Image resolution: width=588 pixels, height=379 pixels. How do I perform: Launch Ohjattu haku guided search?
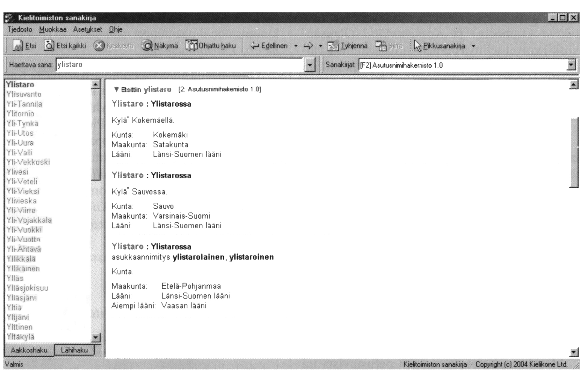211,46
